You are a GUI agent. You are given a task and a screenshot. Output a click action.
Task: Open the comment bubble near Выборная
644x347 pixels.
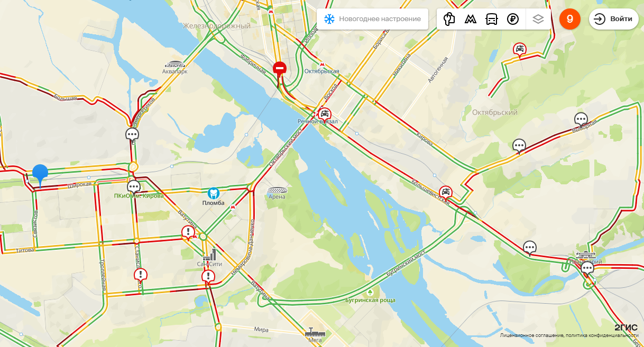(581, 120)
